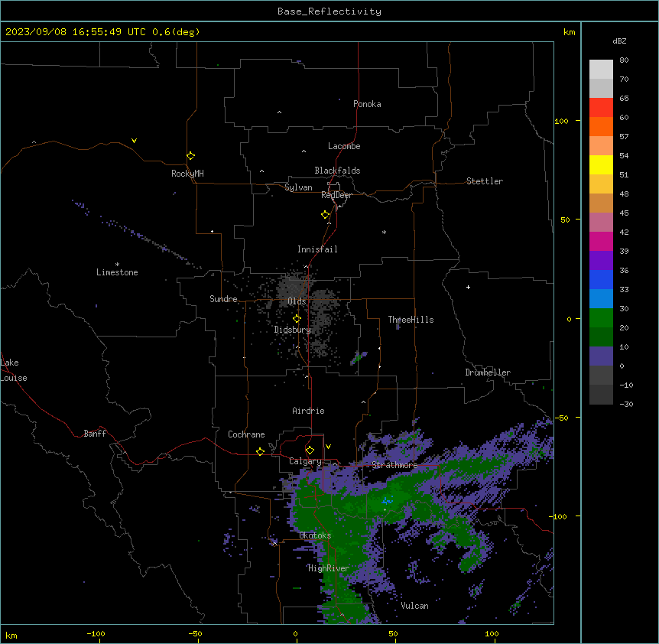Screen dimensions: 659x644
Task: Click the asterisk marker above Limestone
Action: coord(117,264)
